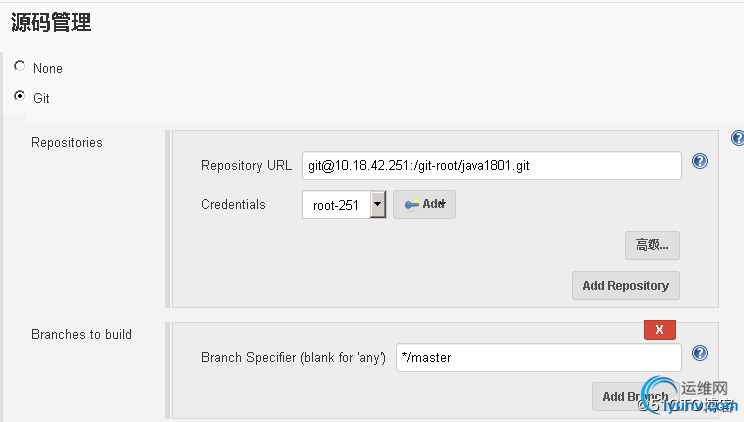The width and height of the screenshot is (744, 422).
Task: Delete branch with red X button
Action: (x=660, y=329)
